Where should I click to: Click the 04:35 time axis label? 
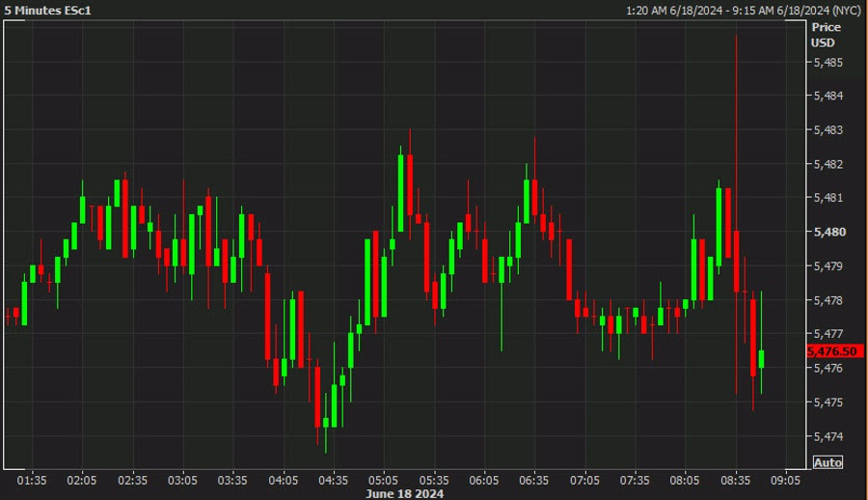click(334, 480)
